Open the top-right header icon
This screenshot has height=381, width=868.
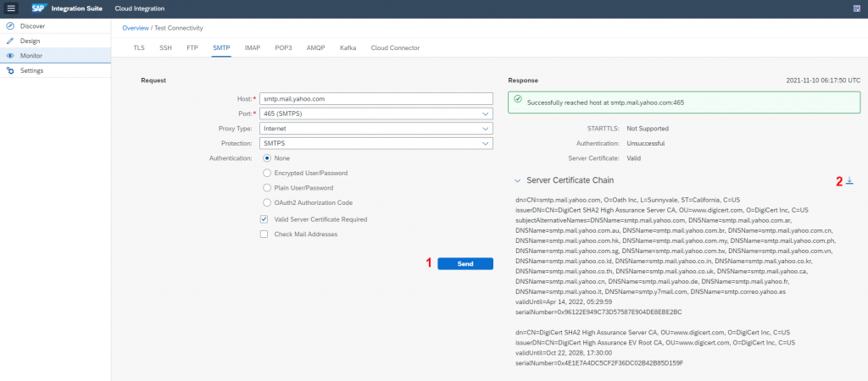[857, 8]
